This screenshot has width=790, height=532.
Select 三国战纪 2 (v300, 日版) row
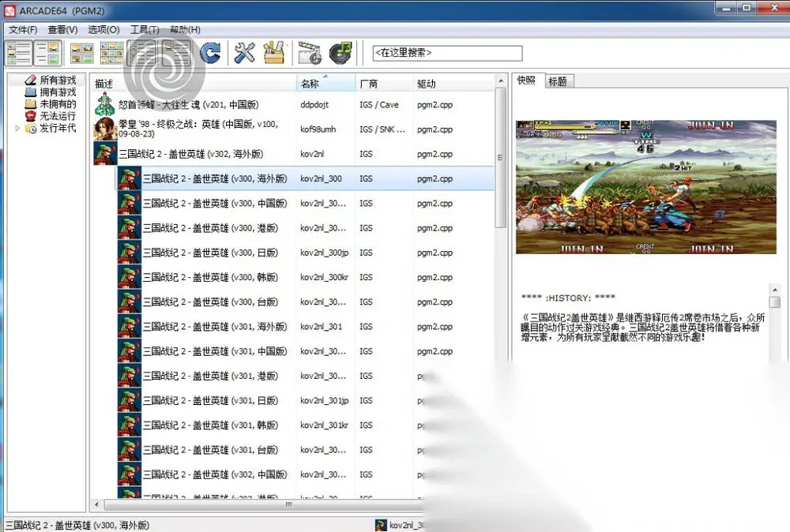[x=306, y=253]
